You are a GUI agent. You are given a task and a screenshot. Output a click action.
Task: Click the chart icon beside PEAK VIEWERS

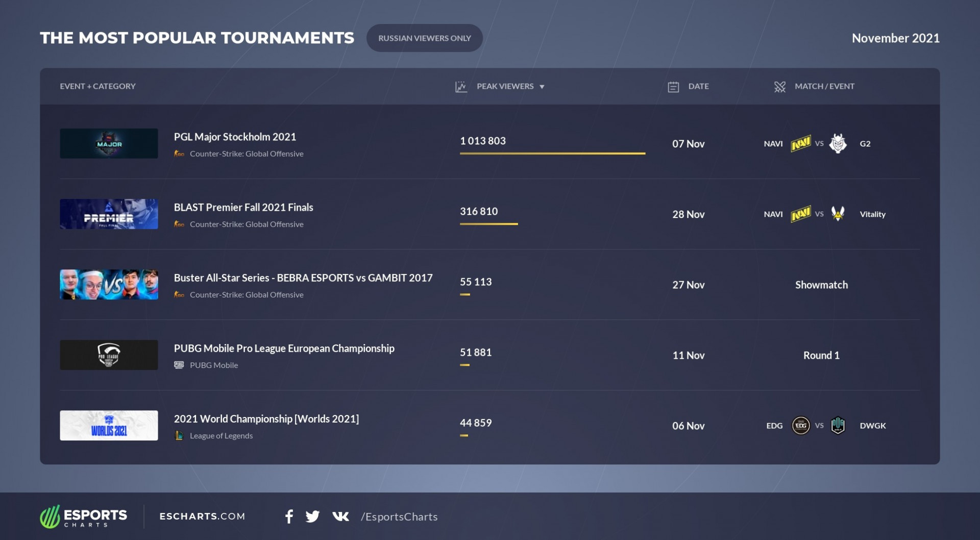(x=460, y=86)
